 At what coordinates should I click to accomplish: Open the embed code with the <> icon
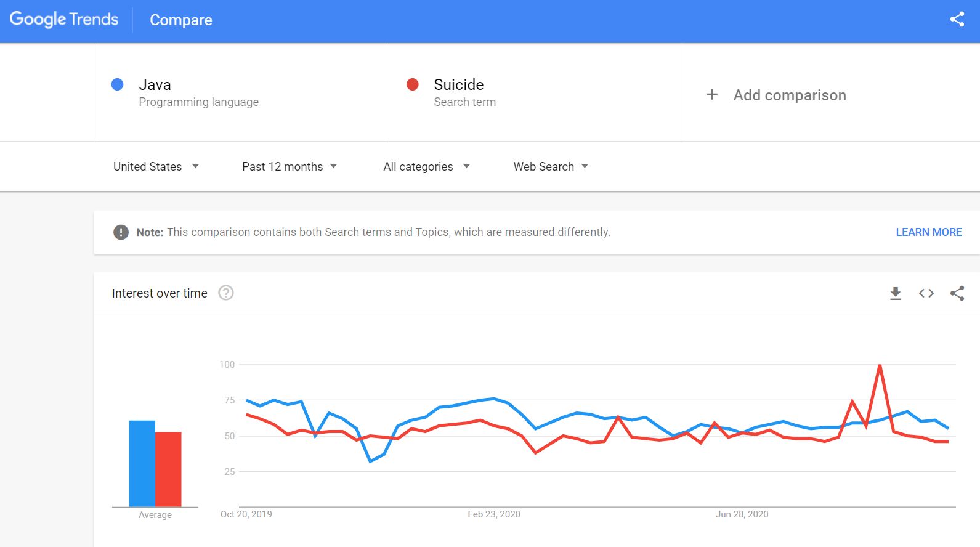(x=926, y=293)
